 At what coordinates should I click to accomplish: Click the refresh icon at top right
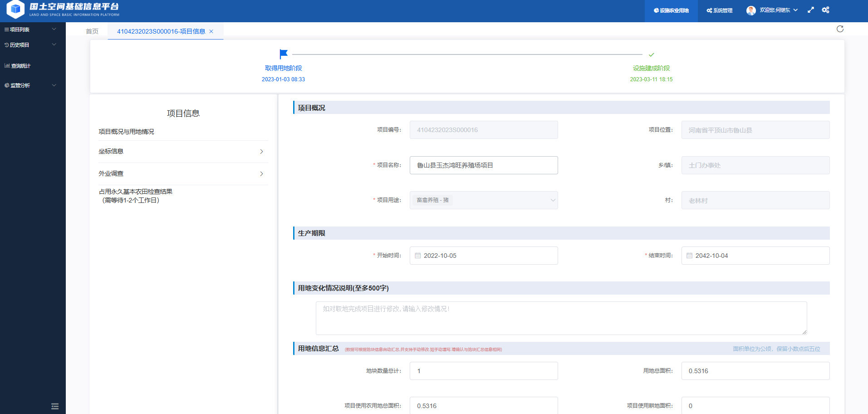pyautogui.click(x=840, y=29)
